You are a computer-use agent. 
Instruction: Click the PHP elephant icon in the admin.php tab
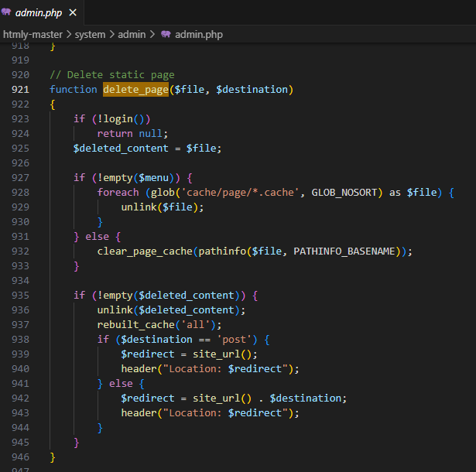click(x=7, y=12)
